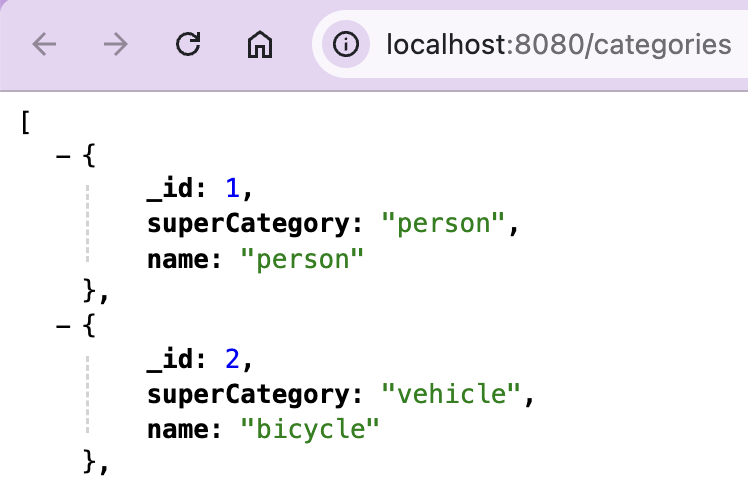Select the _id key of the person object

pyautogui.click(x=170, y=188)
